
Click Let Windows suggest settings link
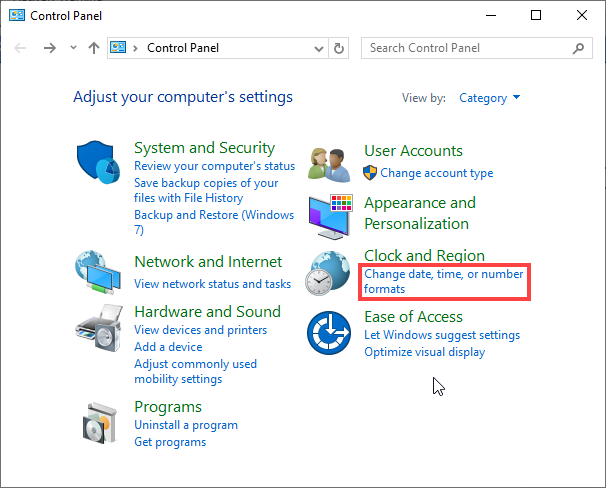click(x=442, y=336)
